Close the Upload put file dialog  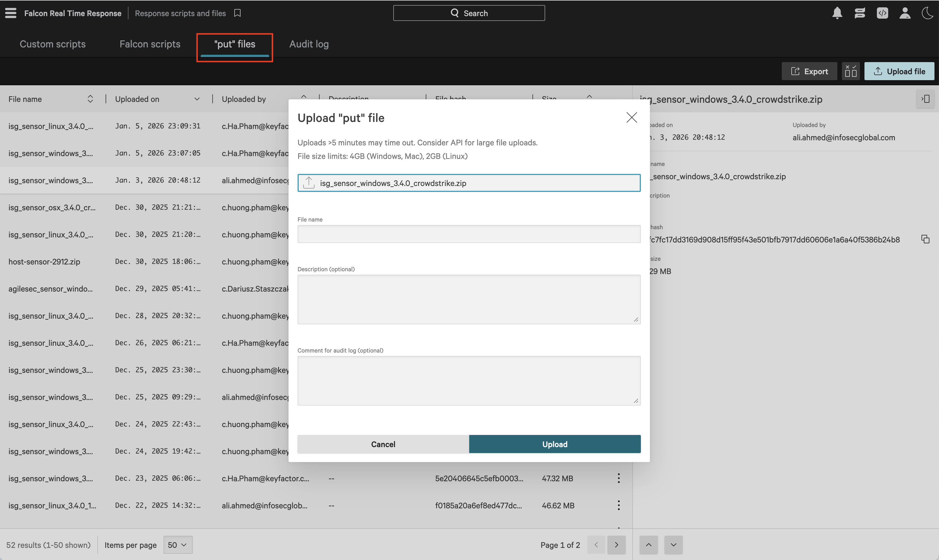(x=631, y=117)
